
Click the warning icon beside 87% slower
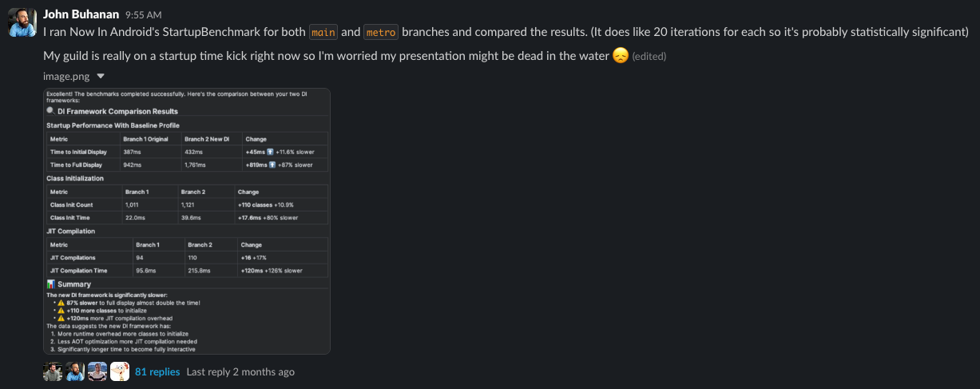[59, 303]
